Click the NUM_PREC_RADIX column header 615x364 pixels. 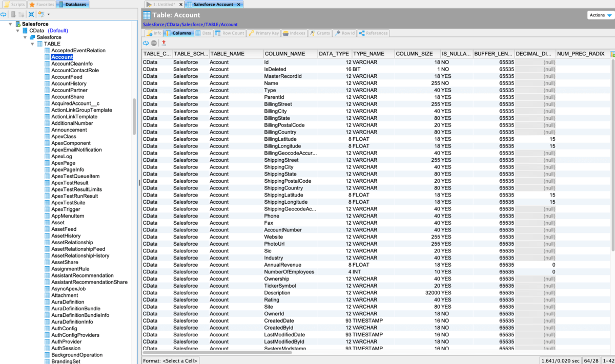point(582,54)
